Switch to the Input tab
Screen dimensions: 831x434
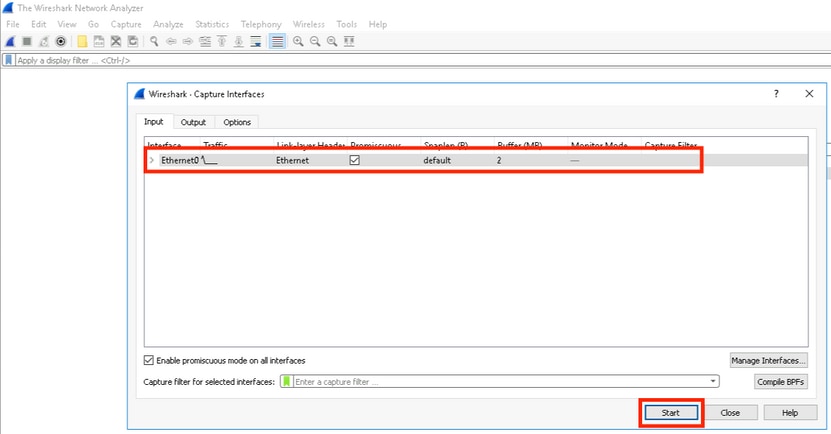154,122
